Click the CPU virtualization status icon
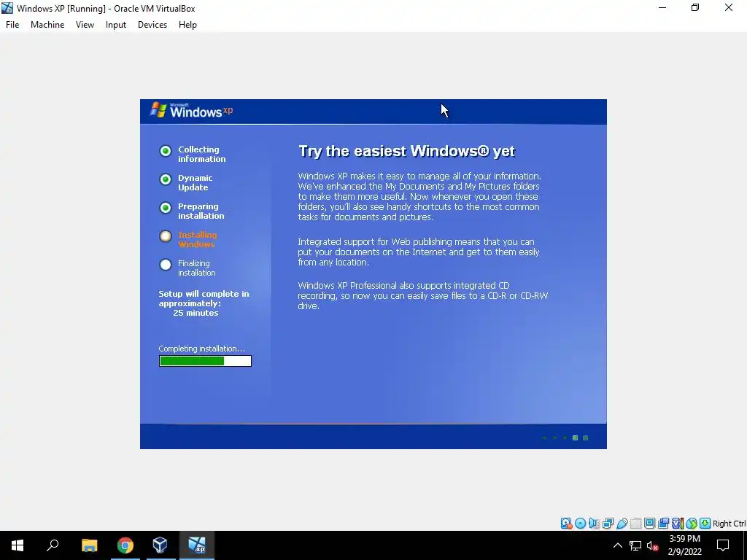 tap(678, 524)
